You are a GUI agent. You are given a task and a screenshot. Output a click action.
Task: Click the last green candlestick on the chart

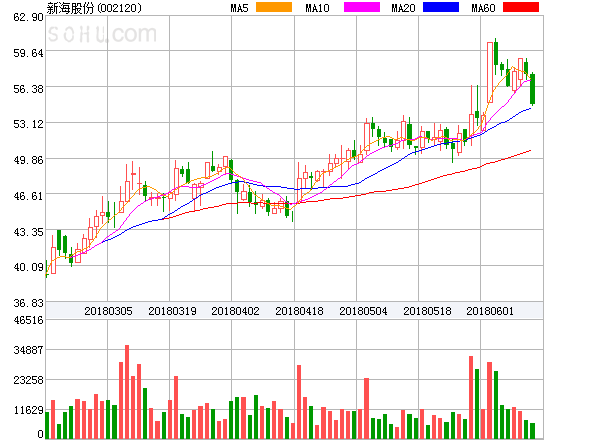click(532, 89)
